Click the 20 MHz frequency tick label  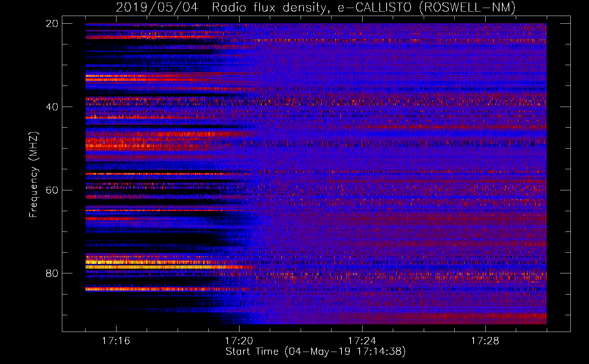coord(52,24)
